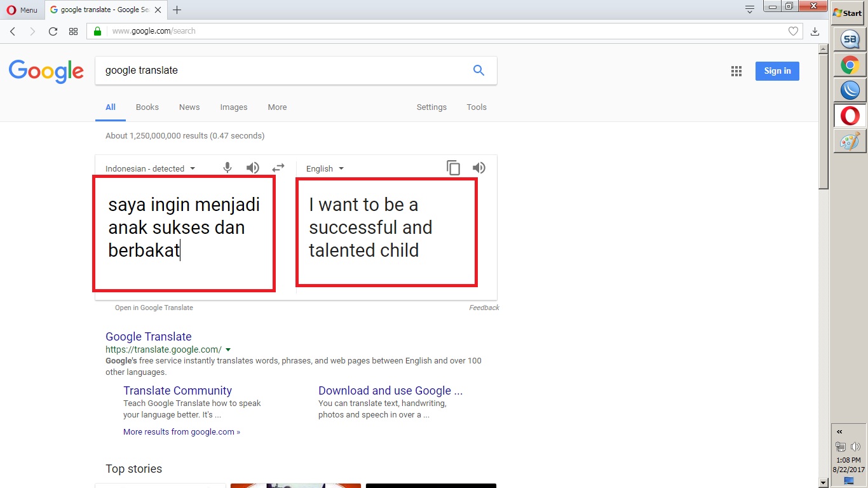Click the show desktop monitor icon

click(848, 481)
